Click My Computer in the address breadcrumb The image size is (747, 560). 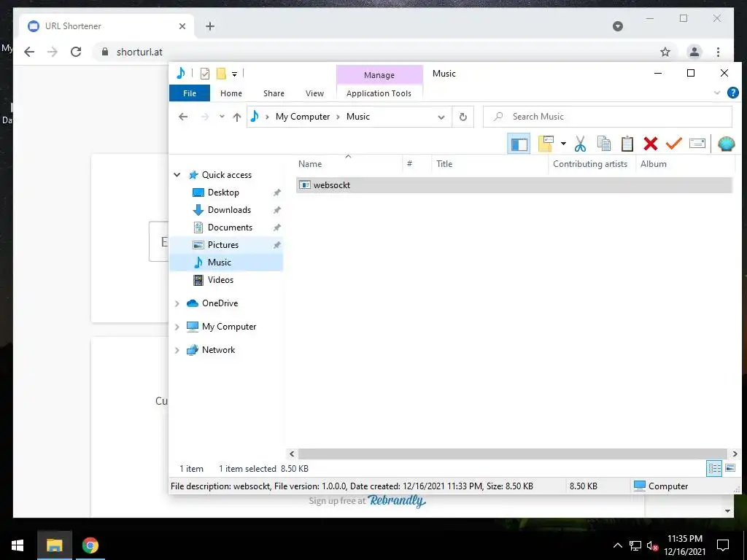click(303, 117)
